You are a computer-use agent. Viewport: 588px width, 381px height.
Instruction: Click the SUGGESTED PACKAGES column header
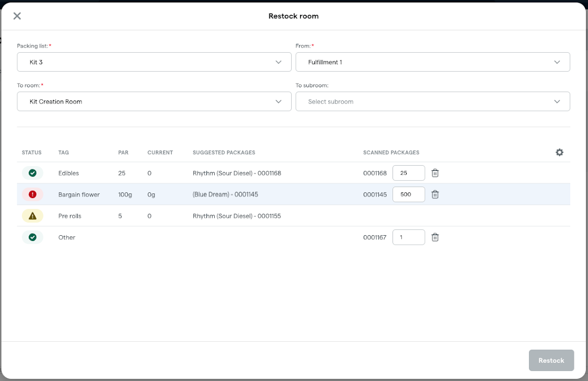click(224, 152)
